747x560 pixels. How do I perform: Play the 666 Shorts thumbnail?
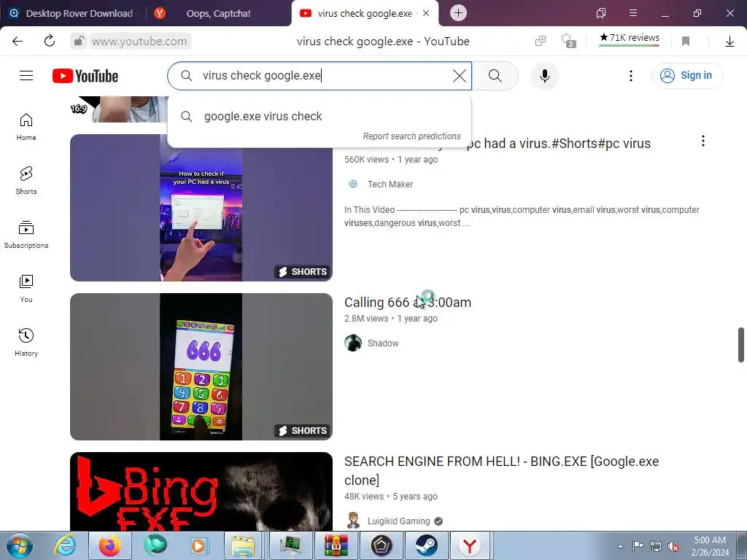click(x=201, y=367)
